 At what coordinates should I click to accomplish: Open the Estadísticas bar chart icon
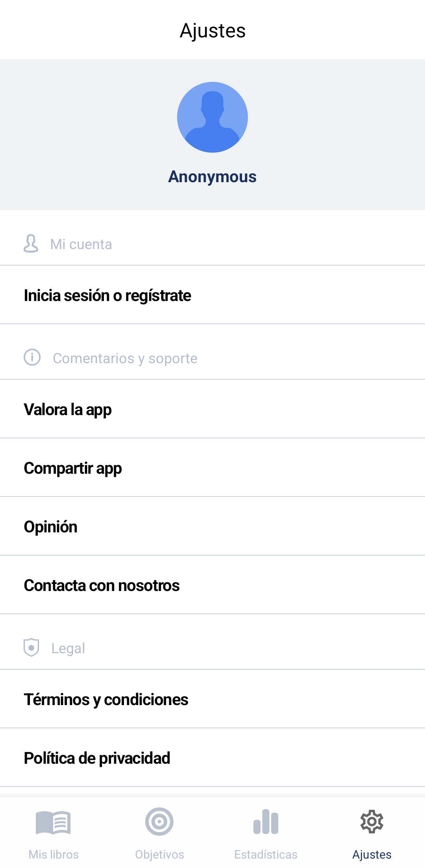[266, 822]
